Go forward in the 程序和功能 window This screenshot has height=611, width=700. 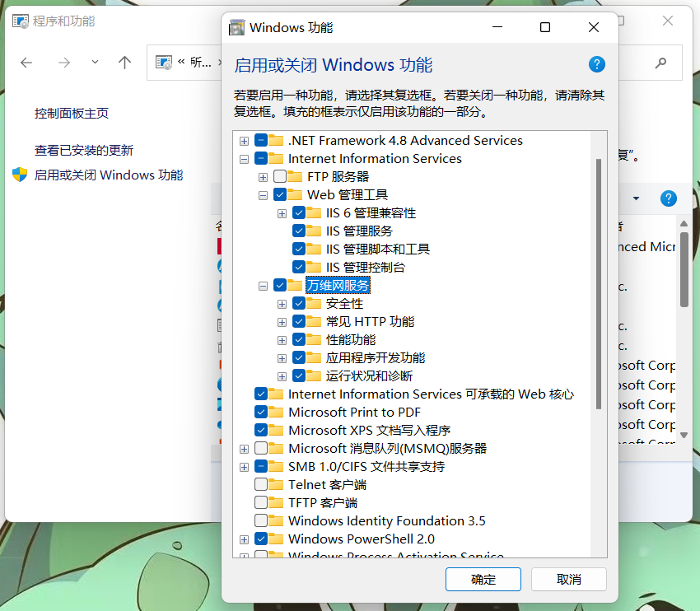pos(64,63)
